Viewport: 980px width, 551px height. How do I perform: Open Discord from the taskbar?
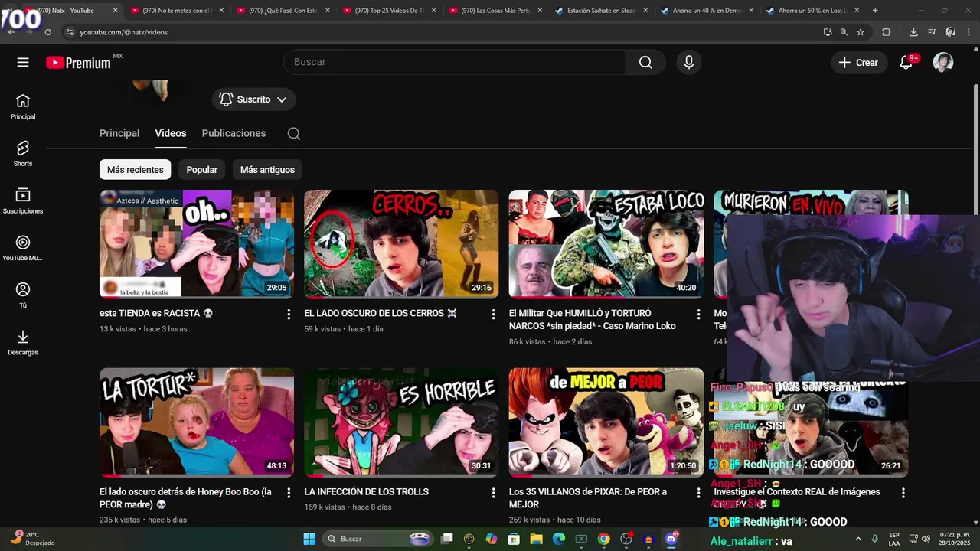[671, 539]
